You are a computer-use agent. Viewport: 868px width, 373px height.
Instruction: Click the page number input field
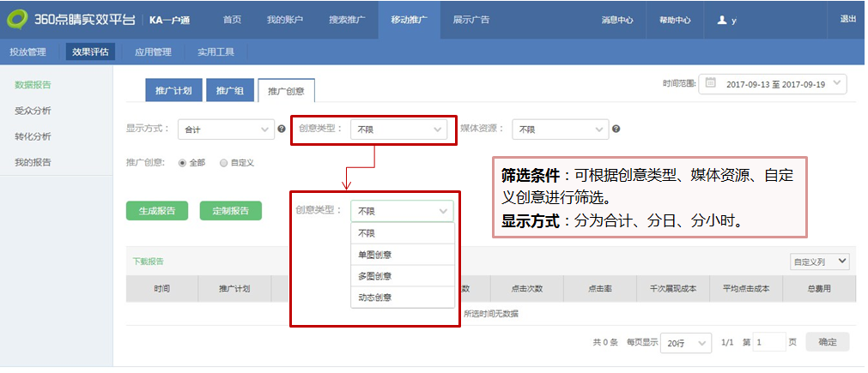[769, 342]
